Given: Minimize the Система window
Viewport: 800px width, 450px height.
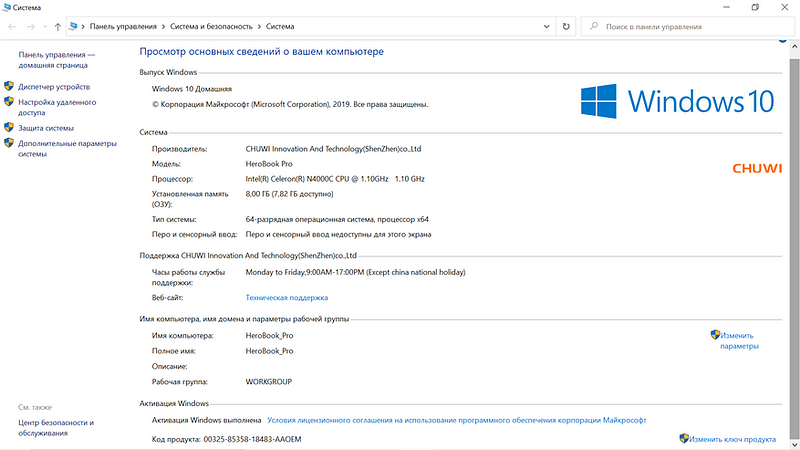Looking at the screenshot, I should [727, 7].
